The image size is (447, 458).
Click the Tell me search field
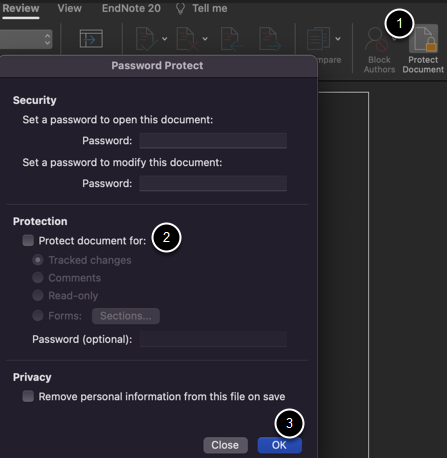[x=210, y=8]
